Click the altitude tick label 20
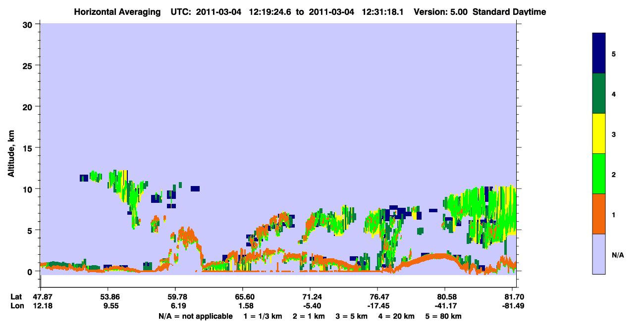 (29, 106)
